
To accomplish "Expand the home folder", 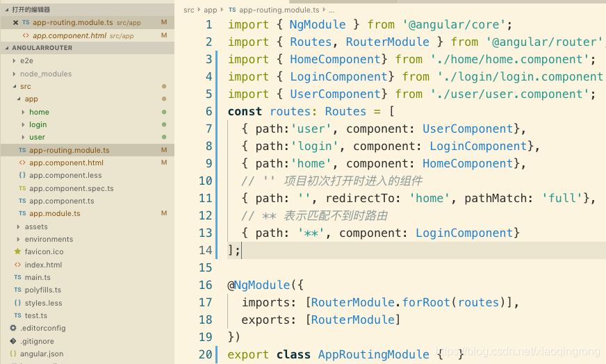I will click(x=23, y=112).
